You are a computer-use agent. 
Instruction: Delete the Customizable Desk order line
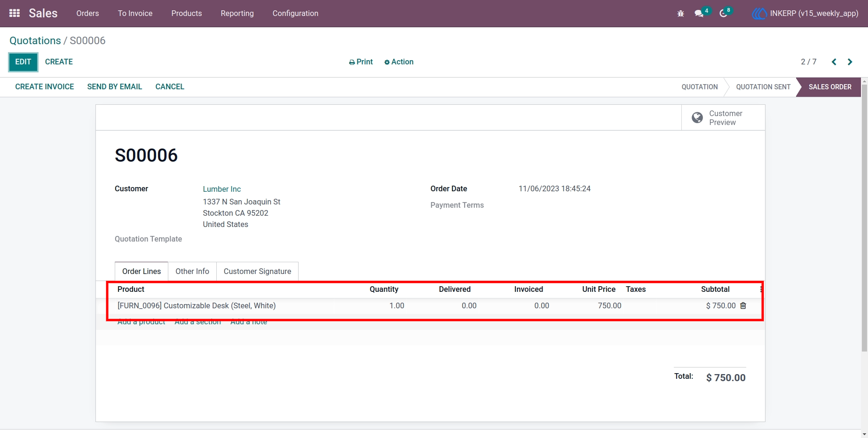click(743, 305)
